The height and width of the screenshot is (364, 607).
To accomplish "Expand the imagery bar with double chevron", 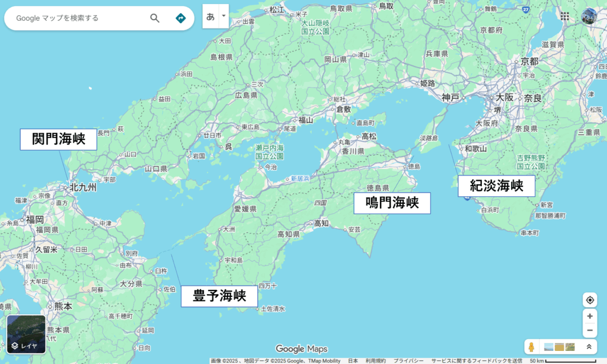I will (589, 347).
